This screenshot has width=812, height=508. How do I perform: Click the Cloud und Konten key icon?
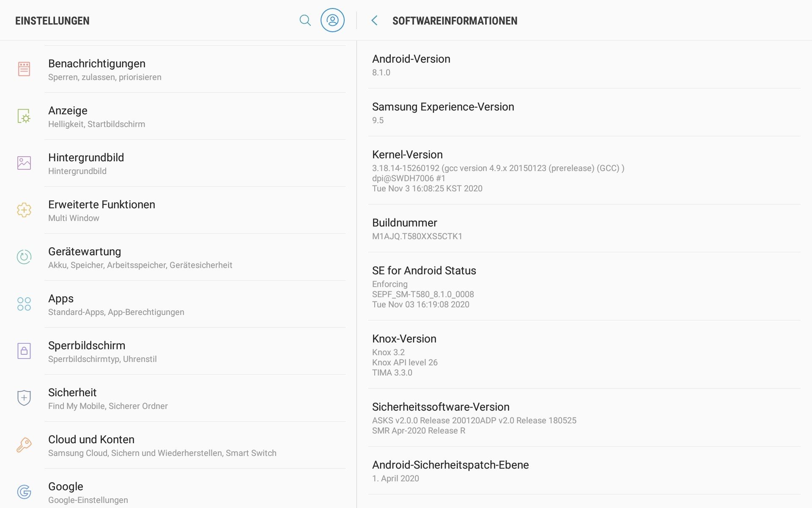24,445
